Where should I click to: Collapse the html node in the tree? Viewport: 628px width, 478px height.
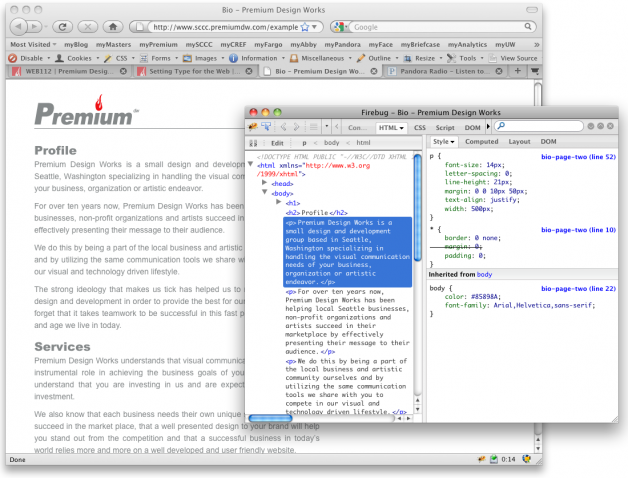(x=251, y=164)
